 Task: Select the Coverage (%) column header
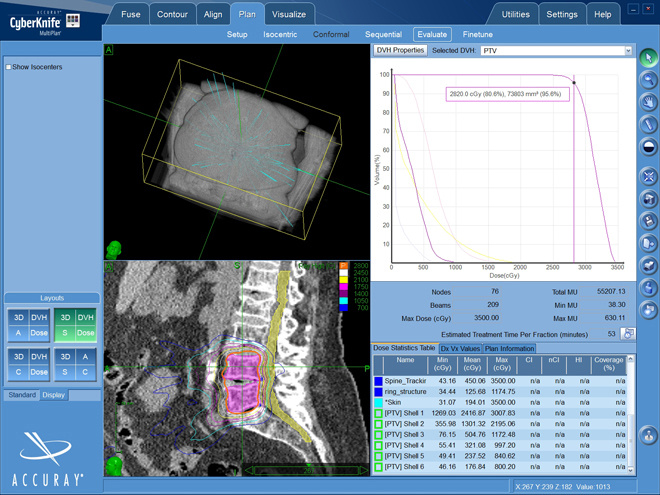pos(609,364)
